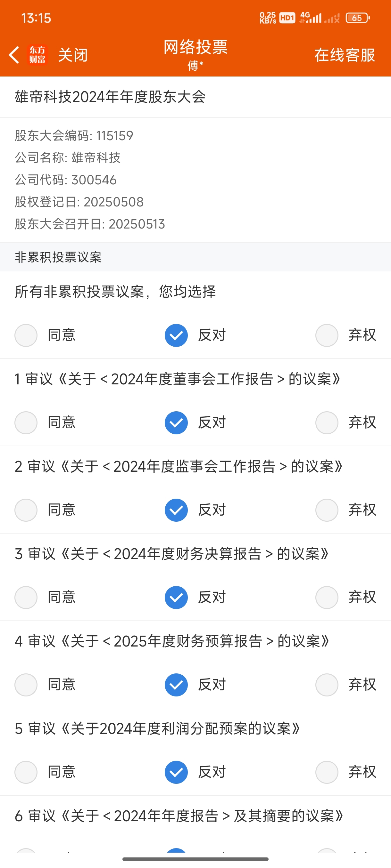Tap the battery status icon
This screenshot has height=868, width=391.
(358, 18)
